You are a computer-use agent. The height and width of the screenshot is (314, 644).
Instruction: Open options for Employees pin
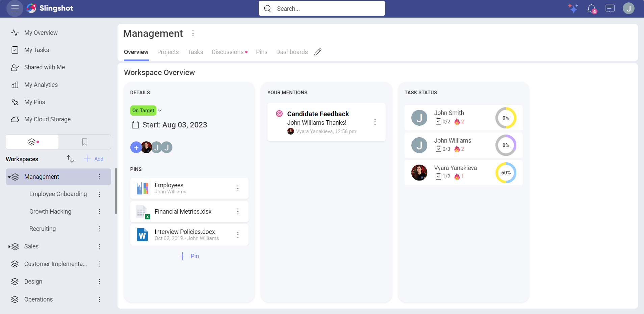(238, 188)
